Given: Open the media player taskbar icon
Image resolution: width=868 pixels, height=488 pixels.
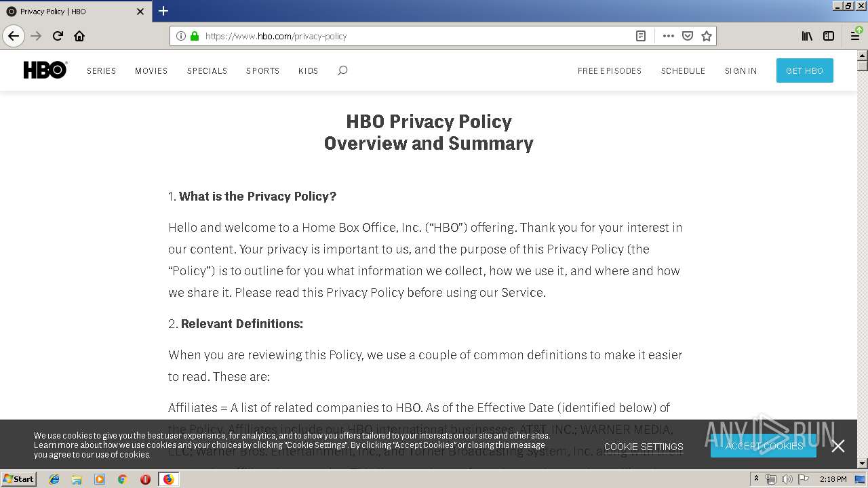Looking at the screenshot, I should pyautogui.click(x=100, y=479).
